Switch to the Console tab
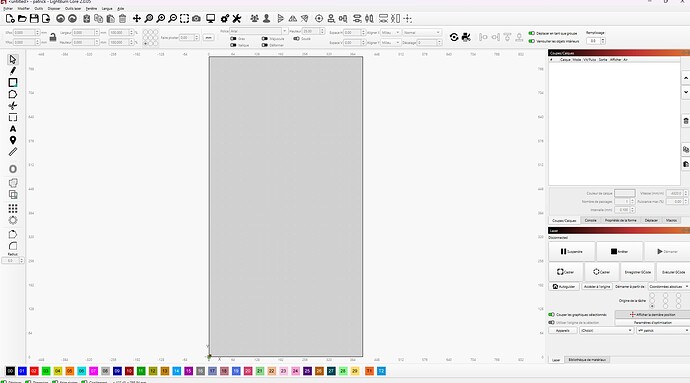This screenshot has height=383, width=690. pos(591,220)
